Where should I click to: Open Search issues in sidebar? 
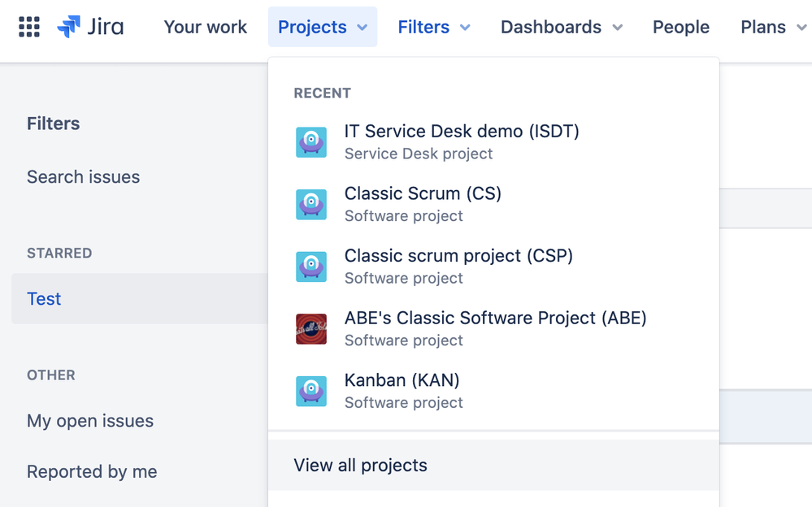83,177
